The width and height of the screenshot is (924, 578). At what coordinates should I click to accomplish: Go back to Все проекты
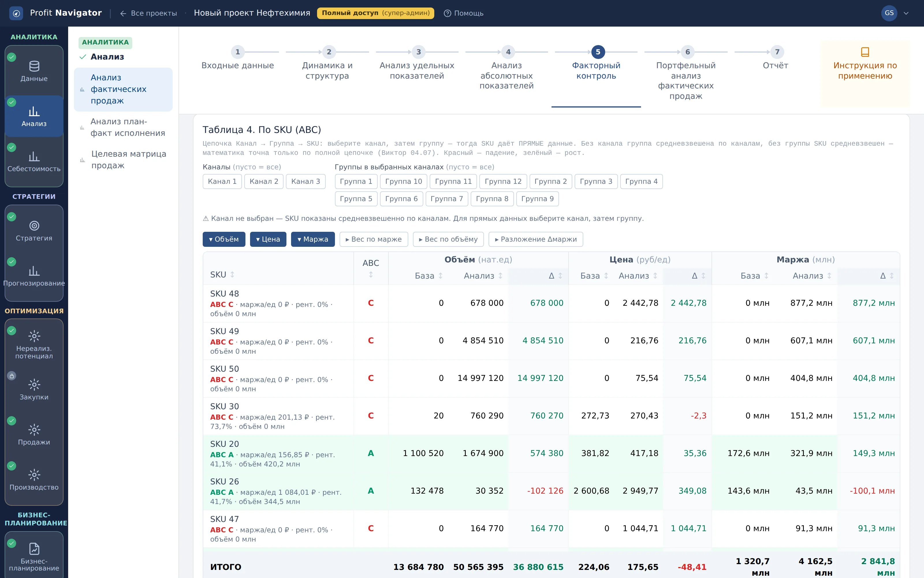tap(148, 13)
